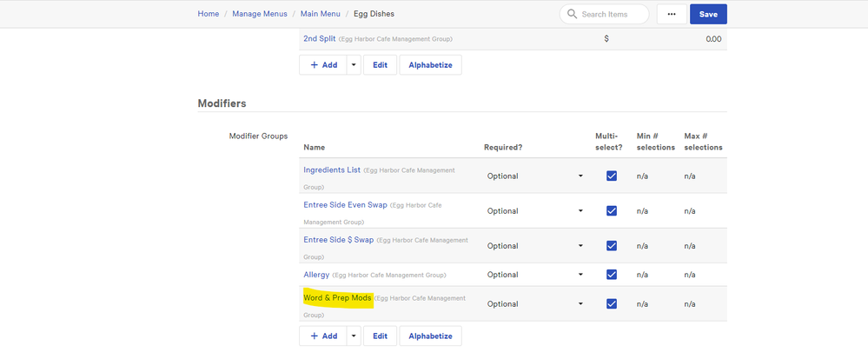Viewport: 868px width, 359px height.
Task: Click Edit button below 2nd Split
Action: (x=380, y=65)
